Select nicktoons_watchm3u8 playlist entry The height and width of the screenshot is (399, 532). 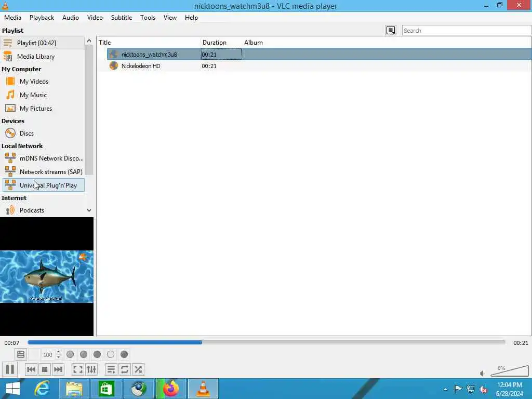[x=320, y=54]
